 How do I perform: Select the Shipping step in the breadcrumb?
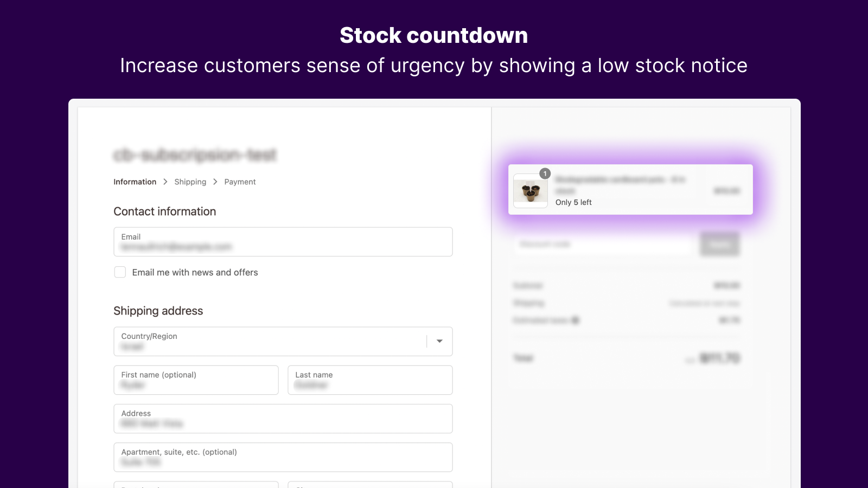tap(190, 182)
